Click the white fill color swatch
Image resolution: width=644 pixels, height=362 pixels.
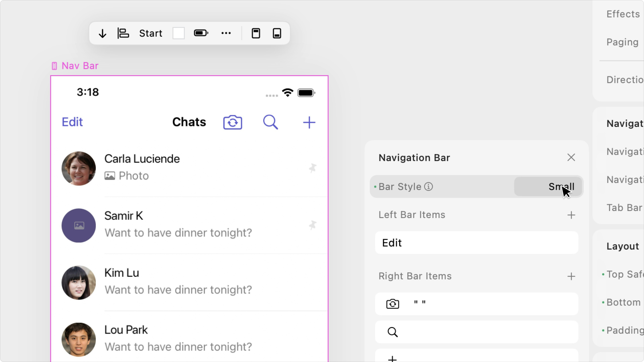tap(178, 33)
